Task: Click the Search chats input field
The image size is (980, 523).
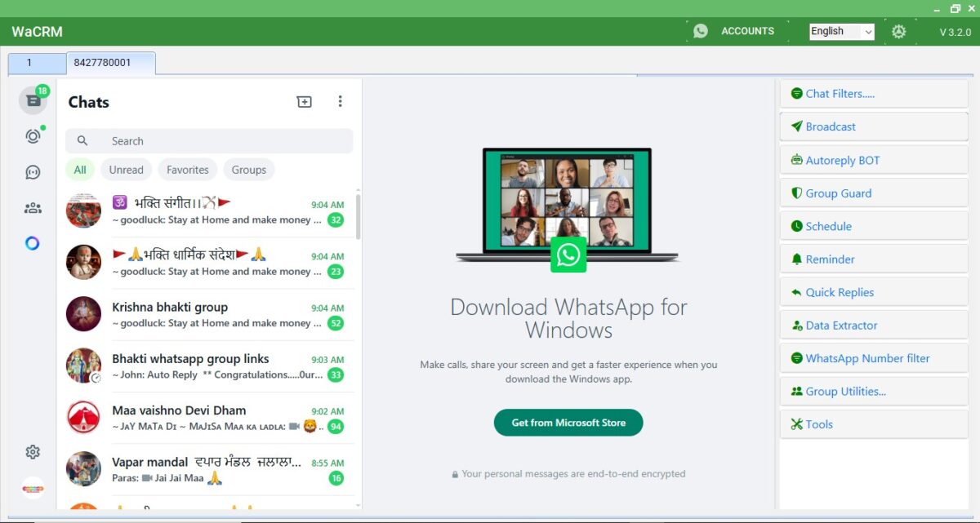Action: [x=220, y=141]
